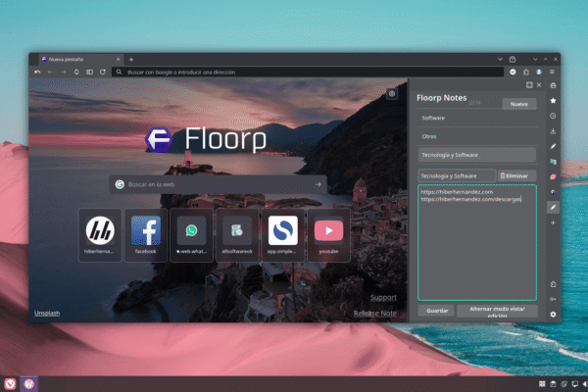The image size is (588, 392).
Task: Open a new tab with plus button
Action: (x=130, y=60)
